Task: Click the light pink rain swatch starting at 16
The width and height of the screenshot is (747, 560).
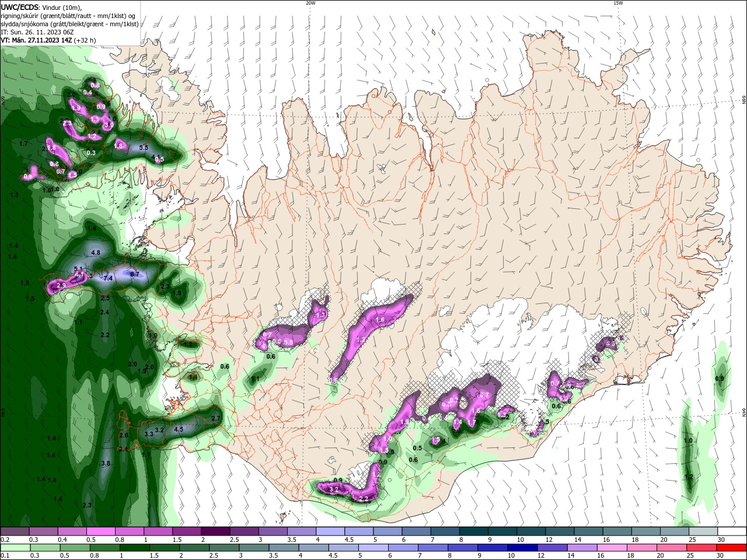Action: (612, 548)
